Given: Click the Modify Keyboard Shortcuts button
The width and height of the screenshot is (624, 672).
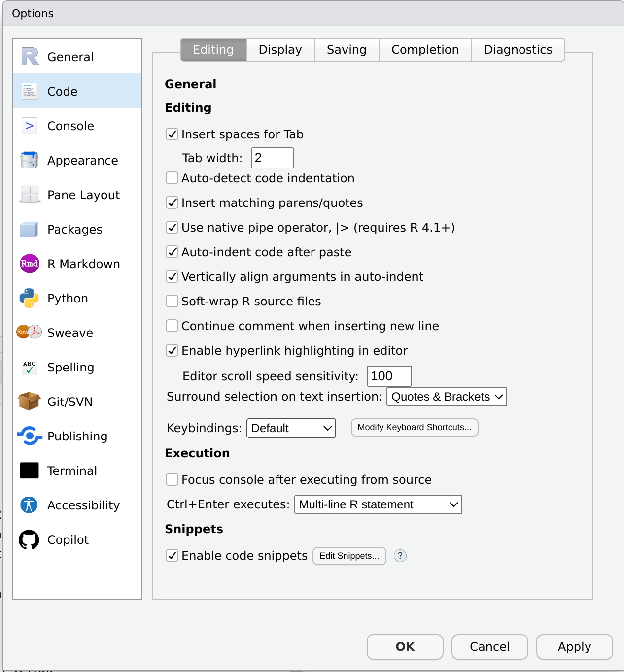Looking at the screenshot, I should [414, 427].
